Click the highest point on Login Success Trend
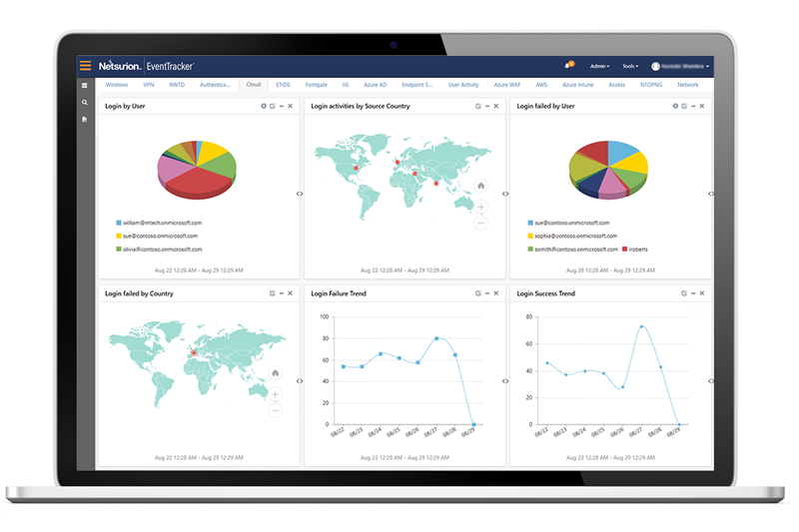Viewport: 799px width, 532px height. pos(641,326)
